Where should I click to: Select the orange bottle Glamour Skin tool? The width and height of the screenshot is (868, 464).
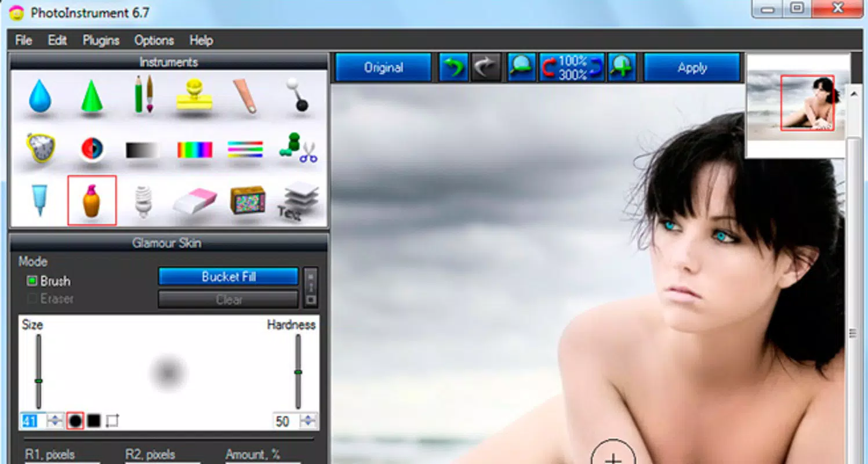pyautogui.click(x=92, y=200)
